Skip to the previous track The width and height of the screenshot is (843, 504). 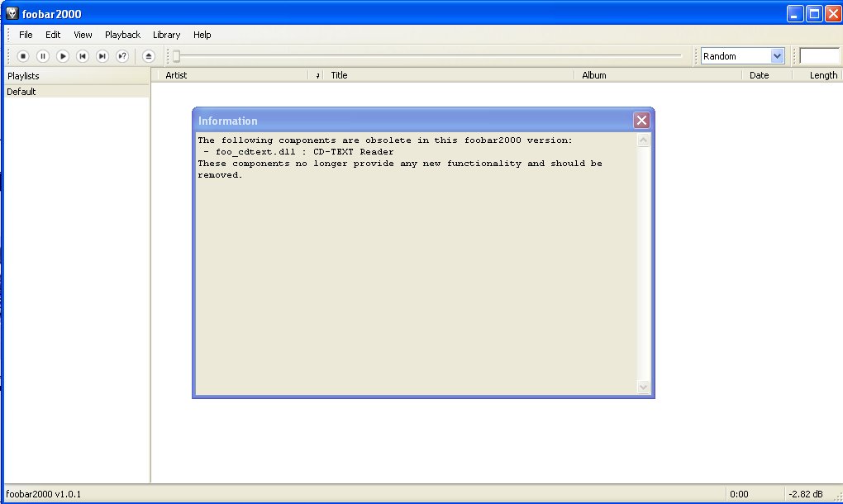tap(83, 56)
